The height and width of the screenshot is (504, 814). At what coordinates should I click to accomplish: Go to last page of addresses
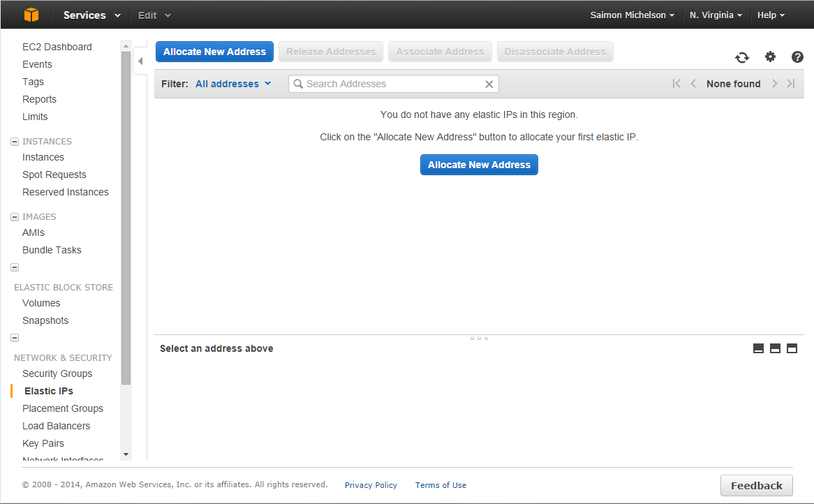point(791,84)
